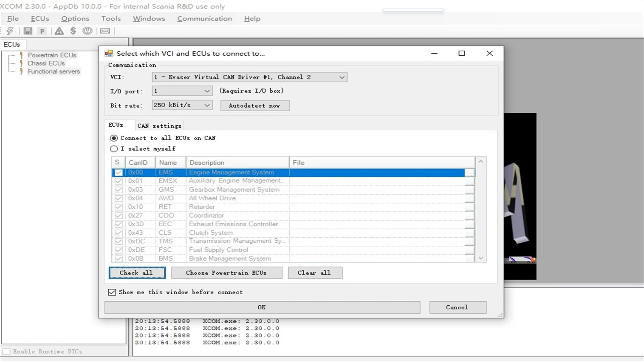Viewport: 644px width, 362px height.
Task: Click the P toolbar icon
Action: pyautogui.click(x=42, y=31)
